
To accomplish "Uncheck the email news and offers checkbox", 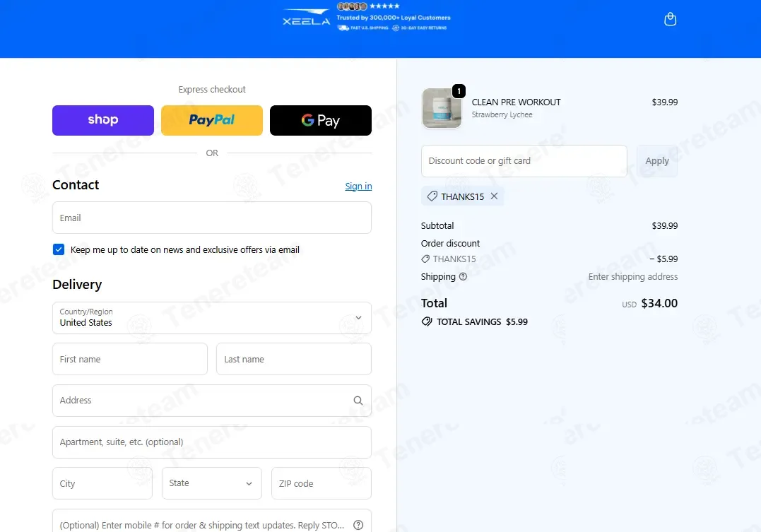I will 59,249.
